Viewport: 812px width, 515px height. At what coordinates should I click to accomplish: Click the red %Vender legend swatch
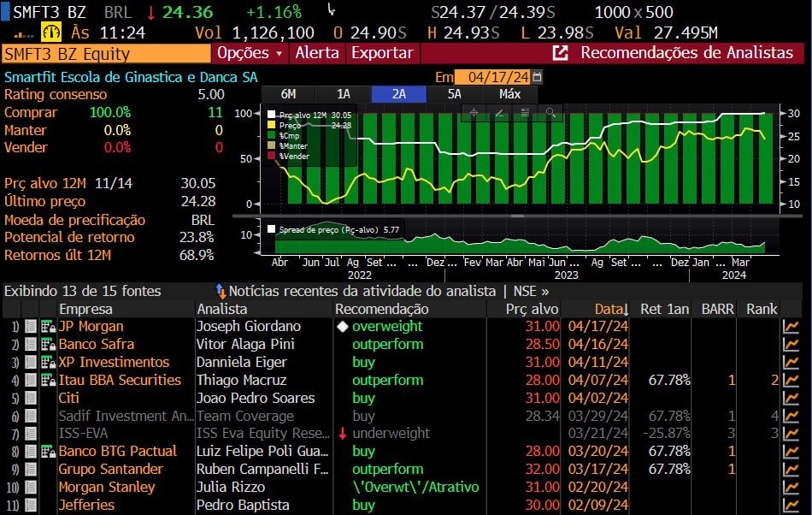[x=271, y=156]
